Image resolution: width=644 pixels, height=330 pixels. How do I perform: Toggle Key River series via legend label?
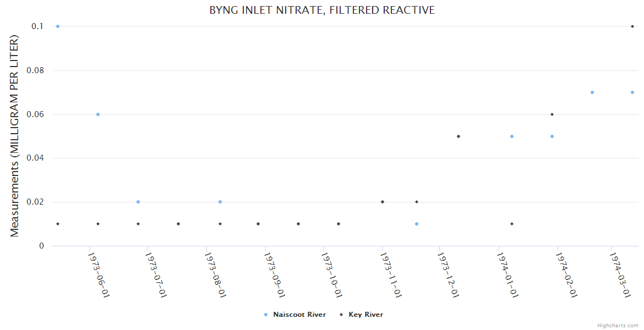point(365,315)
